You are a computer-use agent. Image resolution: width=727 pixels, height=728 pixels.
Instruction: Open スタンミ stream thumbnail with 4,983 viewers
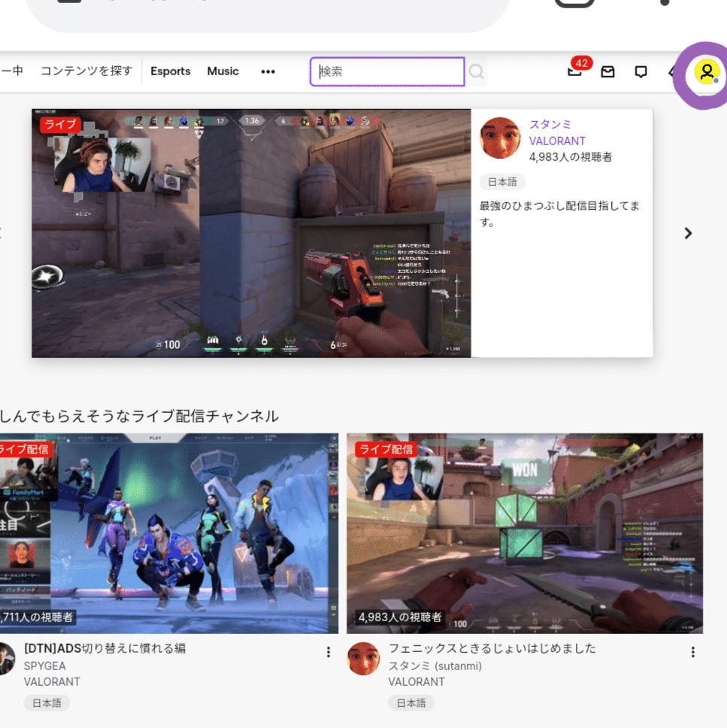(525, 533)
